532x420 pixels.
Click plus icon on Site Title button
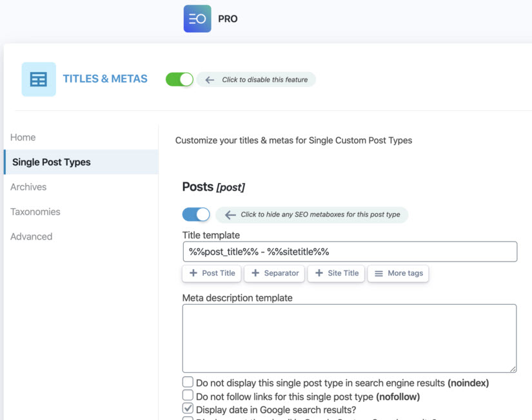coord(319,273)
